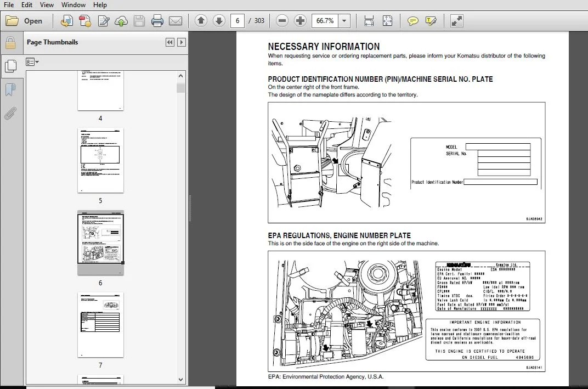Viewport: 588px width, 389px height.
Task: Click the create PDF from file icon
Action: point(67,21)
